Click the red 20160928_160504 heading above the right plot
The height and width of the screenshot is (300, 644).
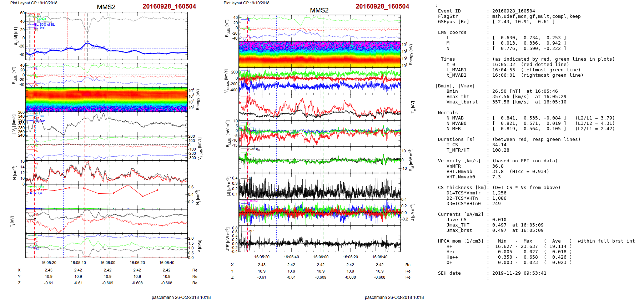click(382, 6)
